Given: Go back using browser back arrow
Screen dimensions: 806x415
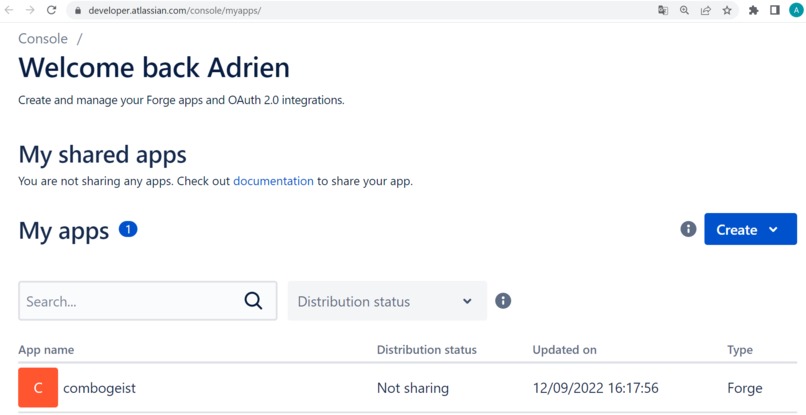Looking at the screenshot, I should pos(9,10).
